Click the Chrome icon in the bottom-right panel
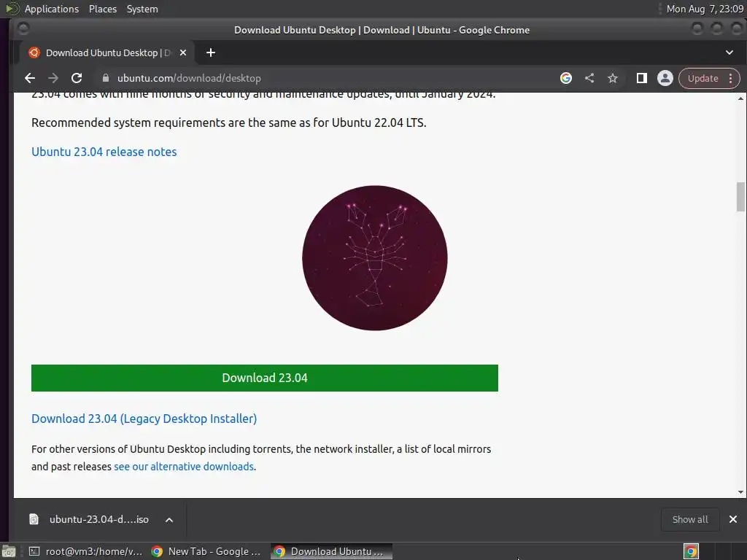The image size is (747, 560). [x=691, y=551]
